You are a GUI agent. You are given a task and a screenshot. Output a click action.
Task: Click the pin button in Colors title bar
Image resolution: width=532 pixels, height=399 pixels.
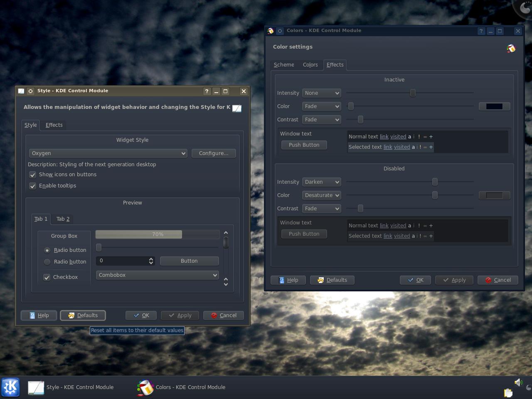(x=280, y=31)
